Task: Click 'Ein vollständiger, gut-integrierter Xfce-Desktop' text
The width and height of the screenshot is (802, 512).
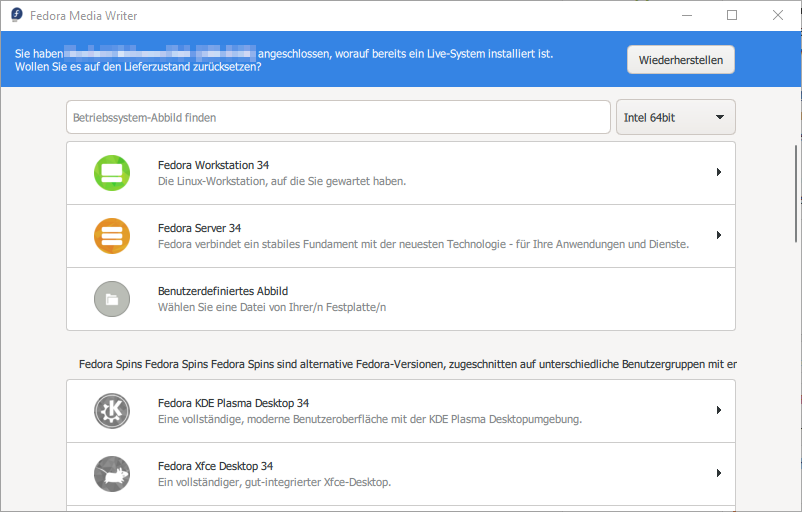Action: [274, 482]
